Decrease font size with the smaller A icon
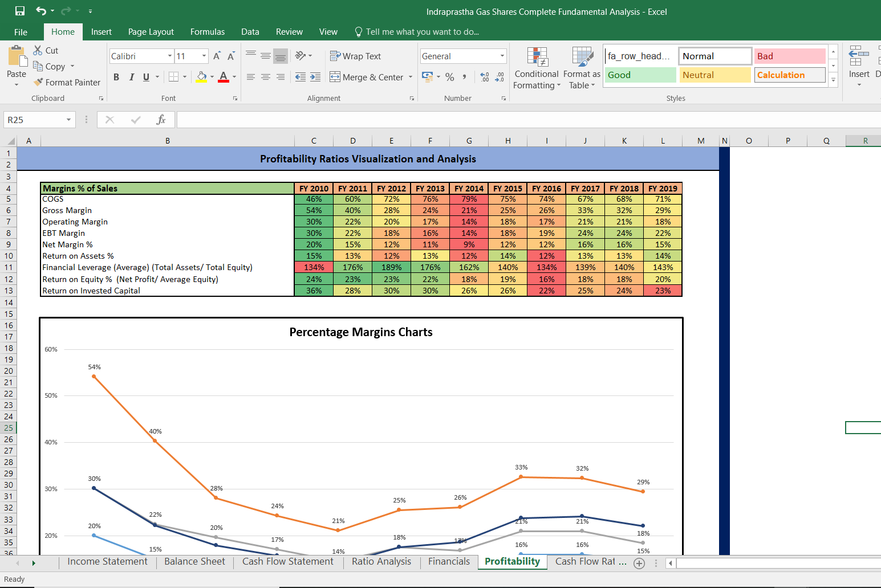 (231, 56)
